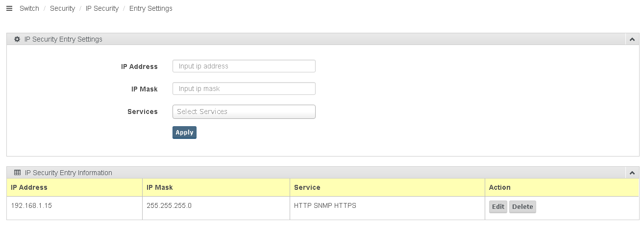Navigate to IP Security breadcrumb
Image resolution: width=644 pixels, height=225 pixels.
pos(102,8)
